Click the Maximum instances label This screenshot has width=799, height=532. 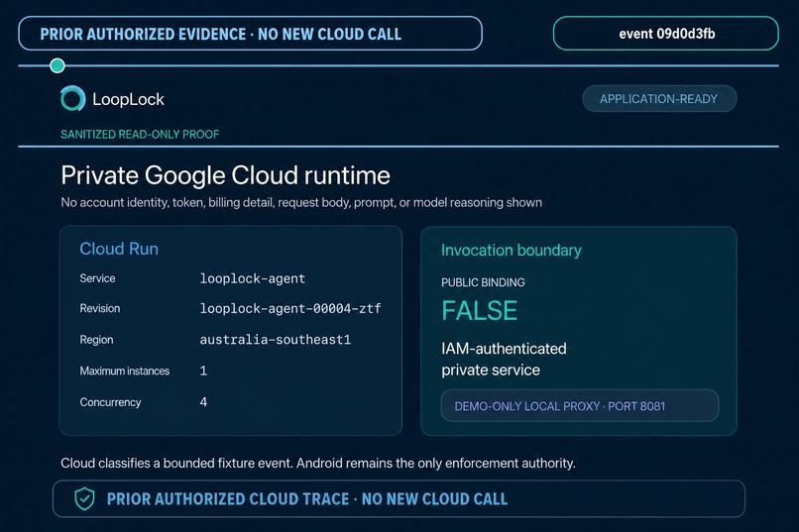(x=124, y=372)
